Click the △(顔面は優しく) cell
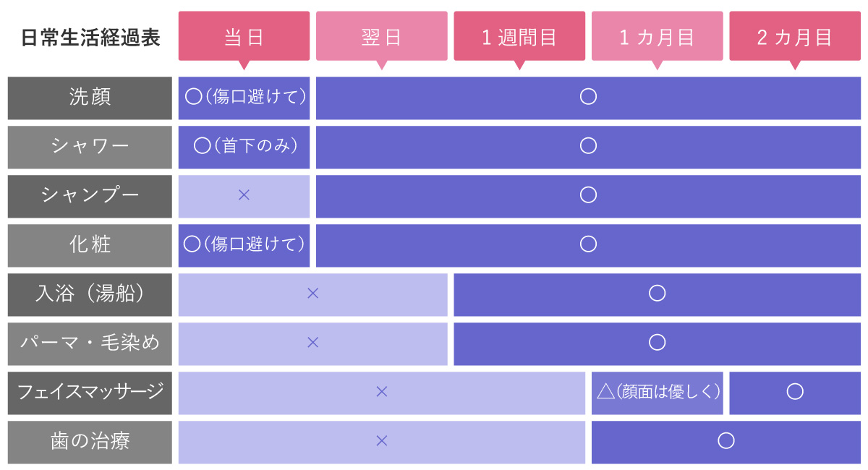The image size is (868, 470). 658,392
